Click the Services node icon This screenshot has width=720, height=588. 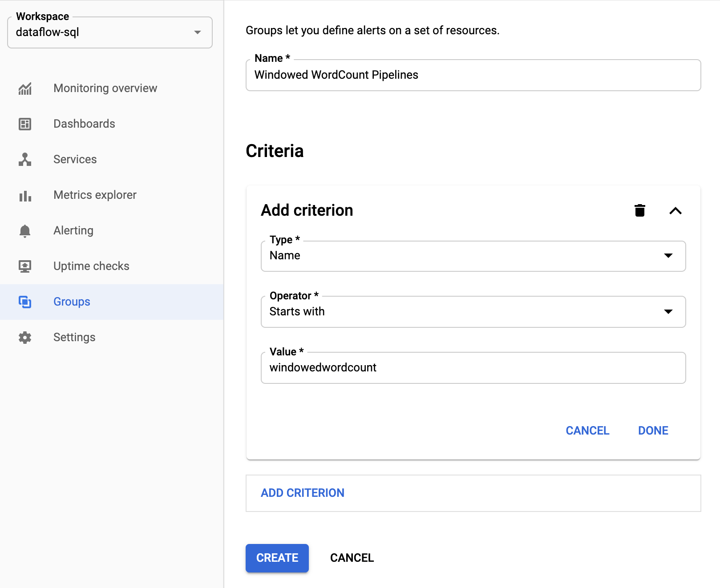point(25,160)
